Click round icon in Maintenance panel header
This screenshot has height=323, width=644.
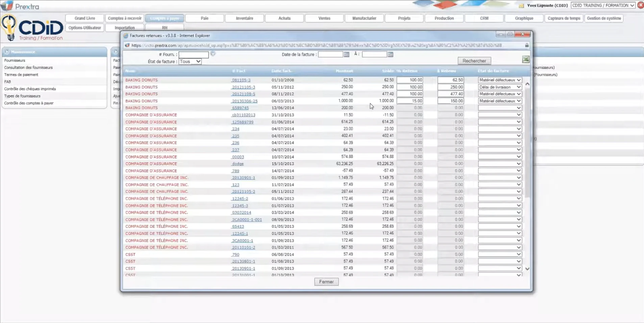7,52
